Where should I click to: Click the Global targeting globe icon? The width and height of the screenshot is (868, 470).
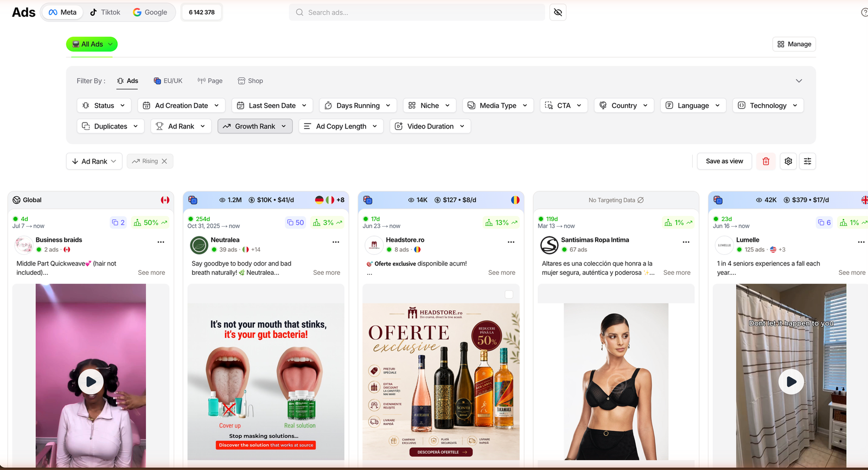click(16, 200)
